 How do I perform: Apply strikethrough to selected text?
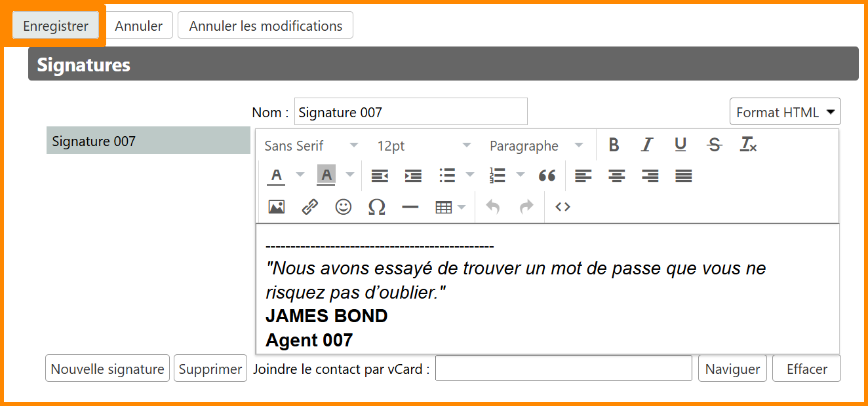(x=715, y=145)
